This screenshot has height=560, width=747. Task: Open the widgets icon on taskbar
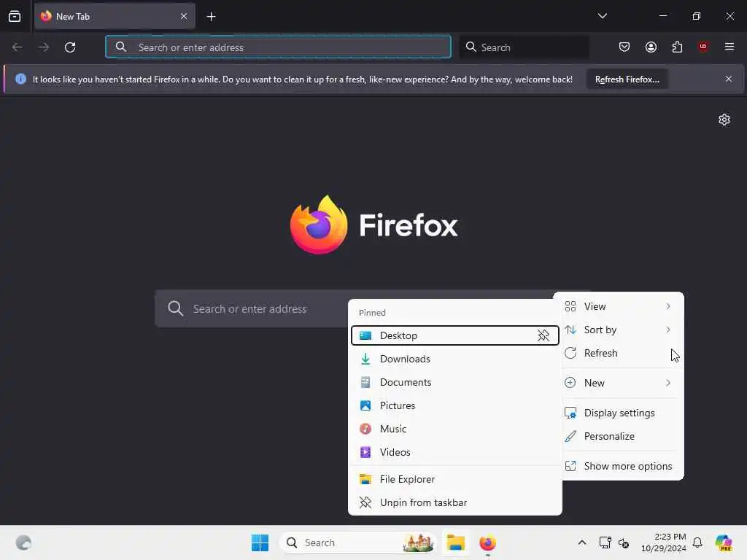23,542
